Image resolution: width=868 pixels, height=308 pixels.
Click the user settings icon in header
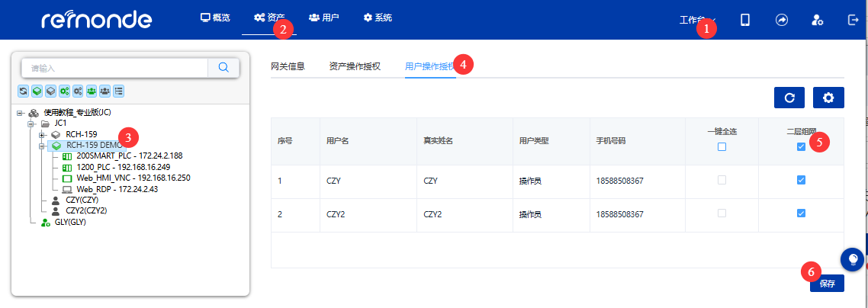[x=817, y=20]
